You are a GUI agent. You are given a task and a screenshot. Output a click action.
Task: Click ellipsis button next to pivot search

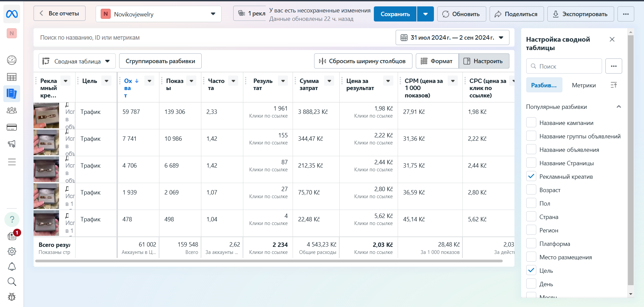point(613,66)
